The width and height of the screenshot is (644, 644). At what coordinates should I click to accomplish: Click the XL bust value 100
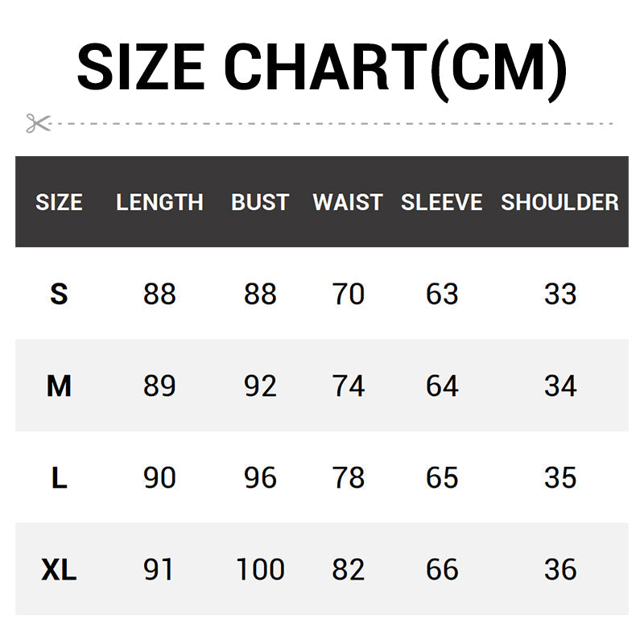tap(260, 570)
